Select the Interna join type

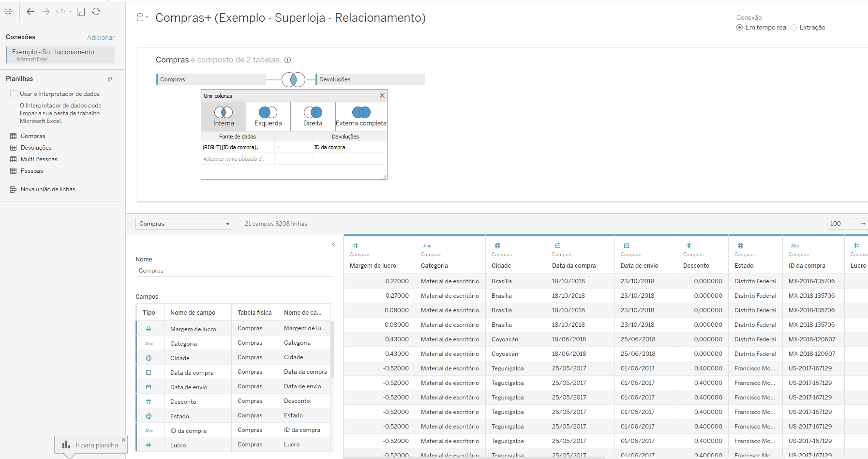(224, 117)
